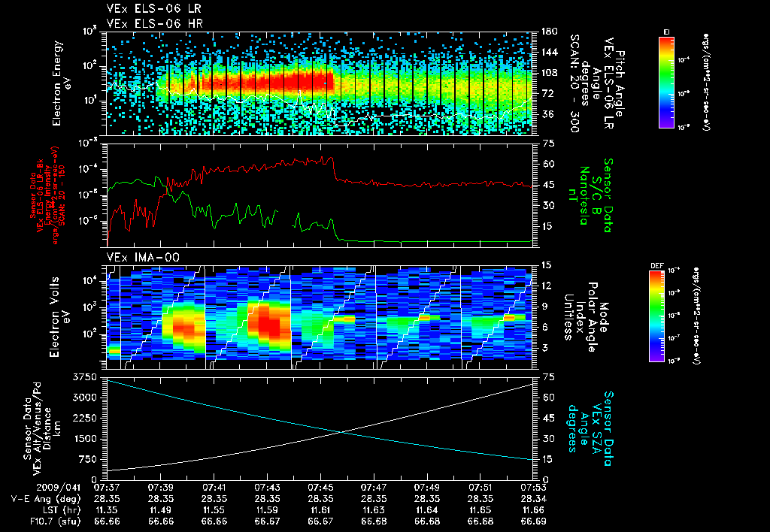Click the 07:45 time tick label
770x532 pixels.
click(x=320, y=488)
